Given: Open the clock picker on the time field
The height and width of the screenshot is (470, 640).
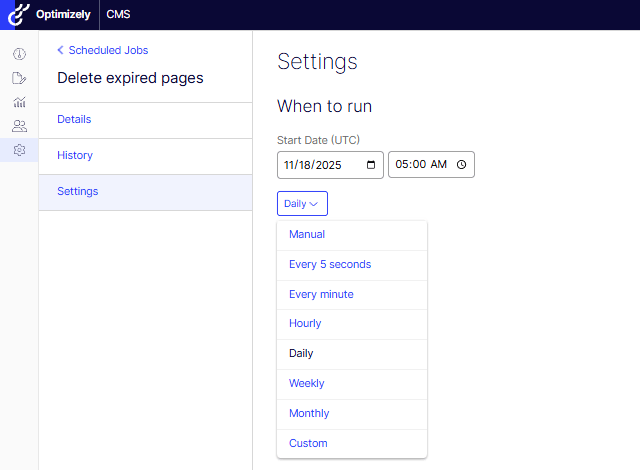Looking at the screenshot, I should [461, 165].
